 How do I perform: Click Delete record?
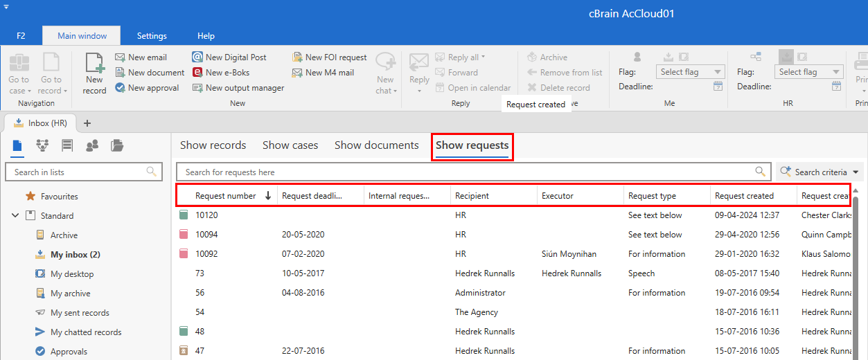pos(558,88)
